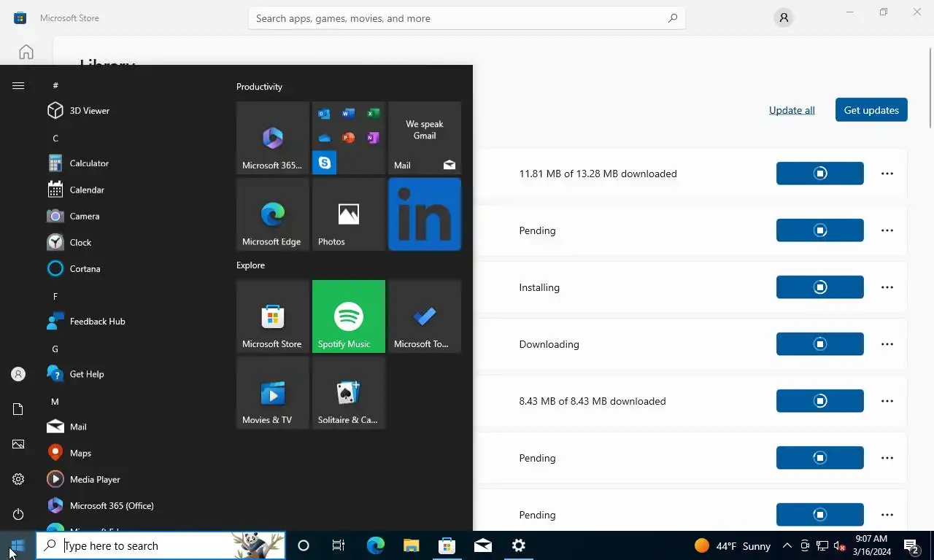The image size is (934, 560).
Task: Open the user account icon in Start sidebar
Action: pos(18,374)
